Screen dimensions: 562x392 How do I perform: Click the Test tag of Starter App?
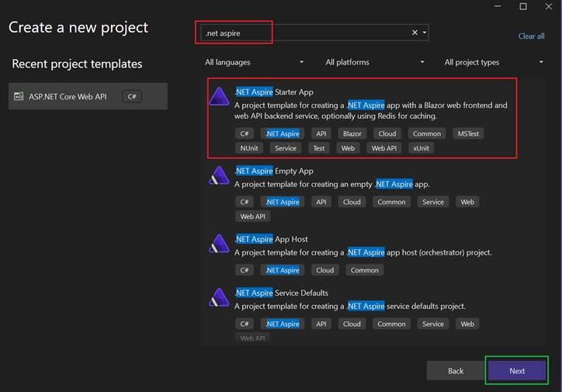318,148
